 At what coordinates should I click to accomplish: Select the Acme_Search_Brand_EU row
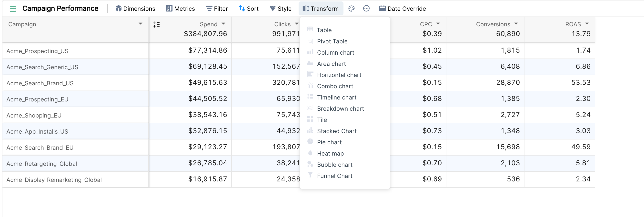[x=299, y=147]
